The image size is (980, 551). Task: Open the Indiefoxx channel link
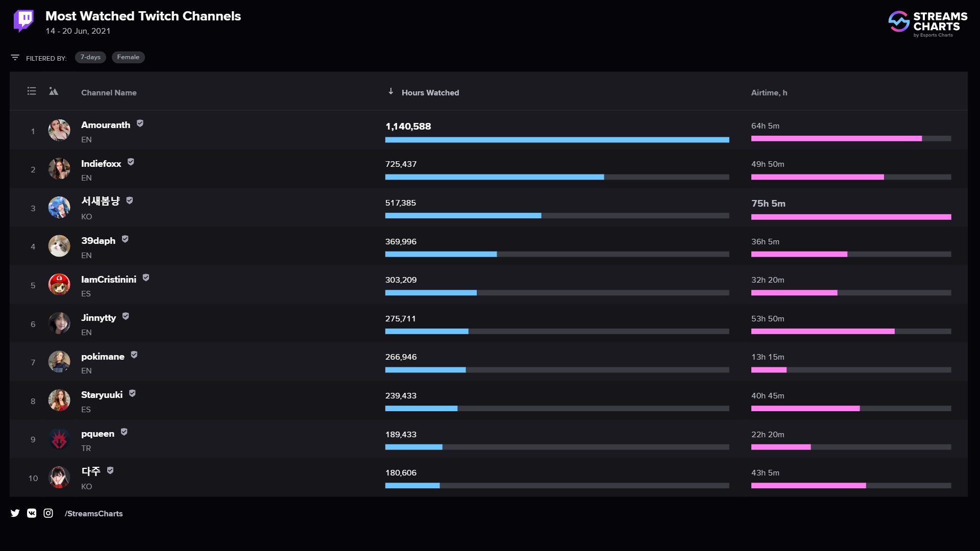click(101, 164)
